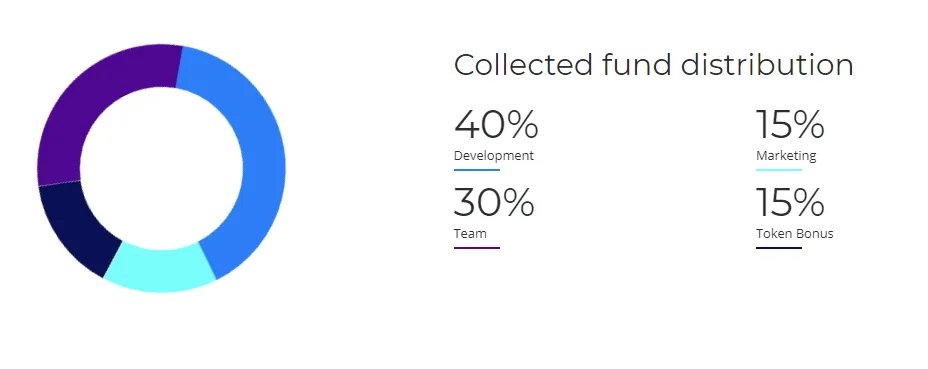The width and height of the screenshot is (928, 369).
Task: Click the 15% figure above Marketing
Action: [790, 124]
